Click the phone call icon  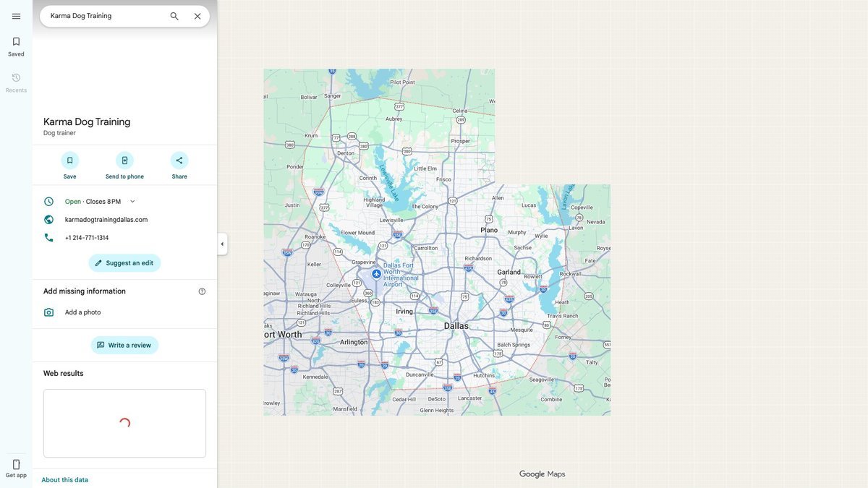[48, 238]
